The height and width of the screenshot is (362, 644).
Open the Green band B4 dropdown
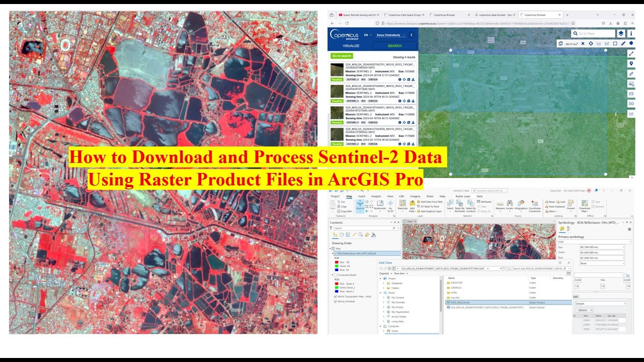[x=602, y=252]
